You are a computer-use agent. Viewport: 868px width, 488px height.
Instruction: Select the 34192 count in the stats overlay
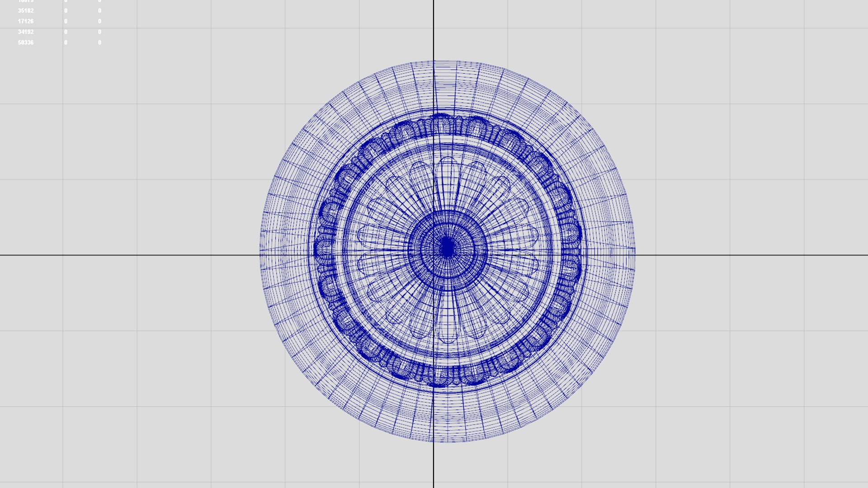coord(26,32)
